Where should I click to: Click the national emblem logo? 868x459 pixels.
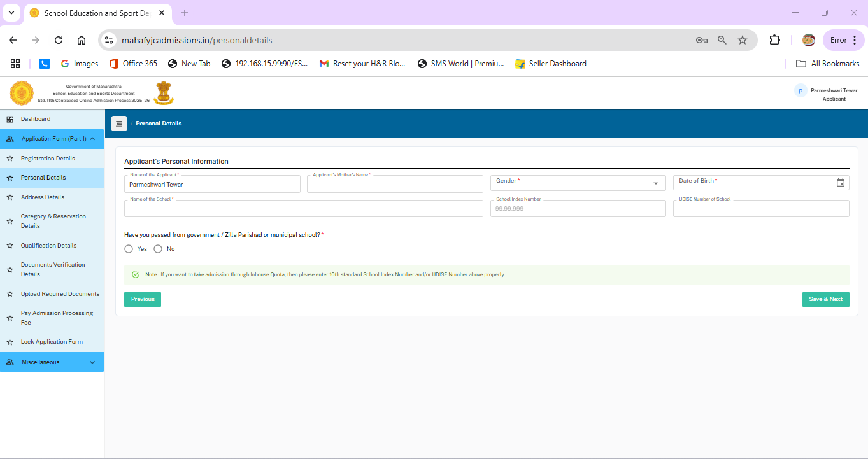pos(164,93)
